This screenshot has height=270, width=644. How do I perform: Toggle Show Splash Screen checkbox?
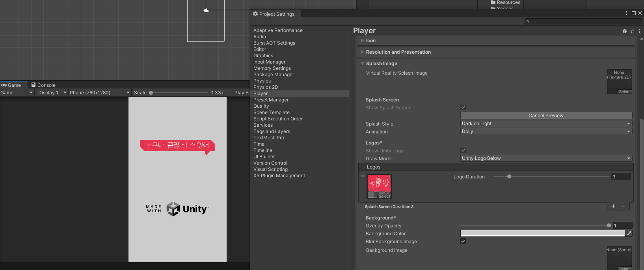point(463,107)
